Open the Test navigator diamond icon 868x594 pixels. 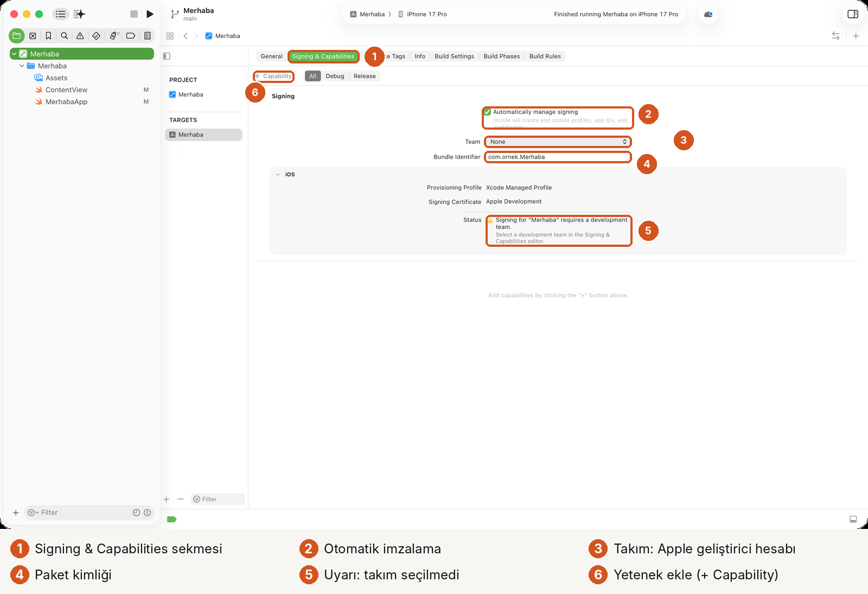pos(96,36)
